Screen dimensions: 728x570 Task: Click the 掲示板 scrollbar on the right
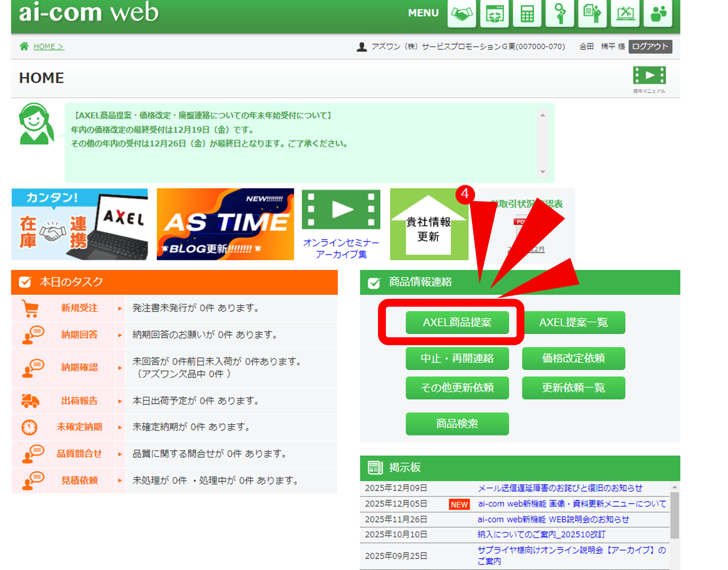(675, 515)
